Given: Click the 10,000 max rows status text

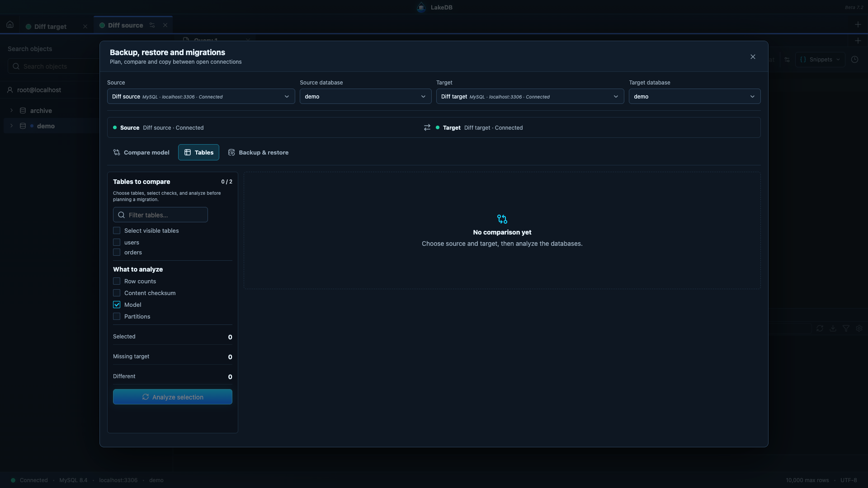Looking at the screenshot, I should pos(807,480).
